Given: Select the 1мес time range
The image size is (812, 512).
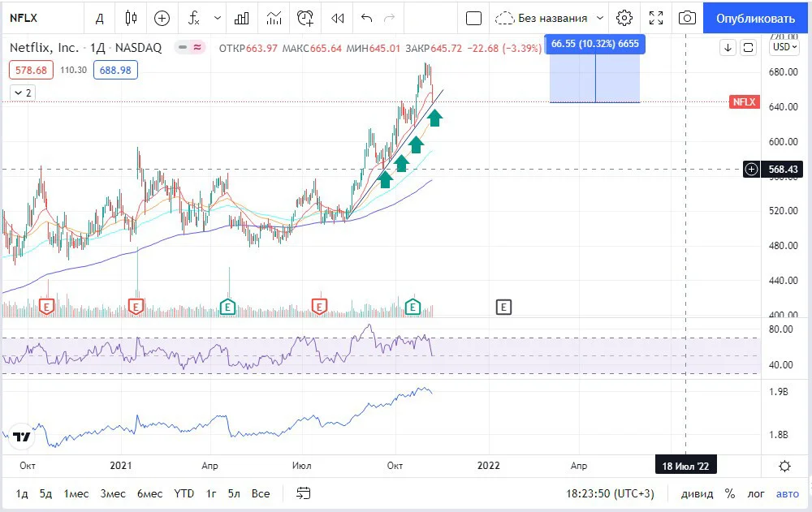Looking at the screenshot, I should click(x=76, y=493).
